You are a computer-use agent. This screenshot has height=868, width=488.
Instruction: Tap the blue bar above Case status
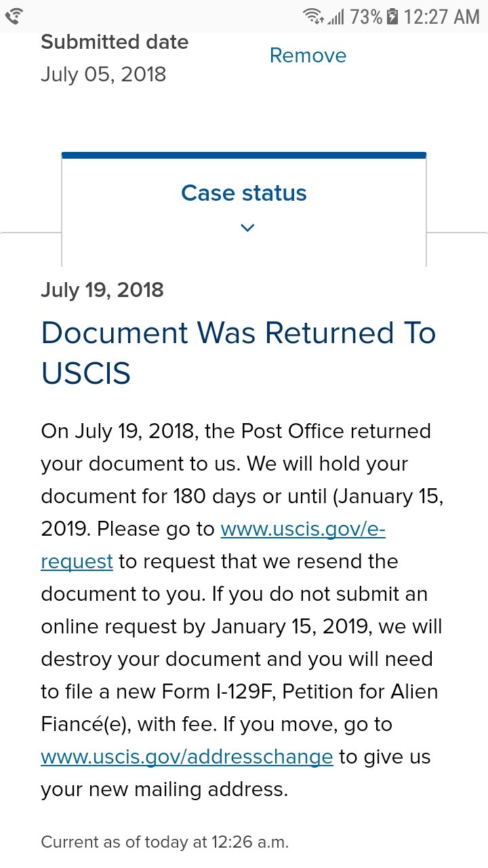pyautogui.click(x=244, y=155)
